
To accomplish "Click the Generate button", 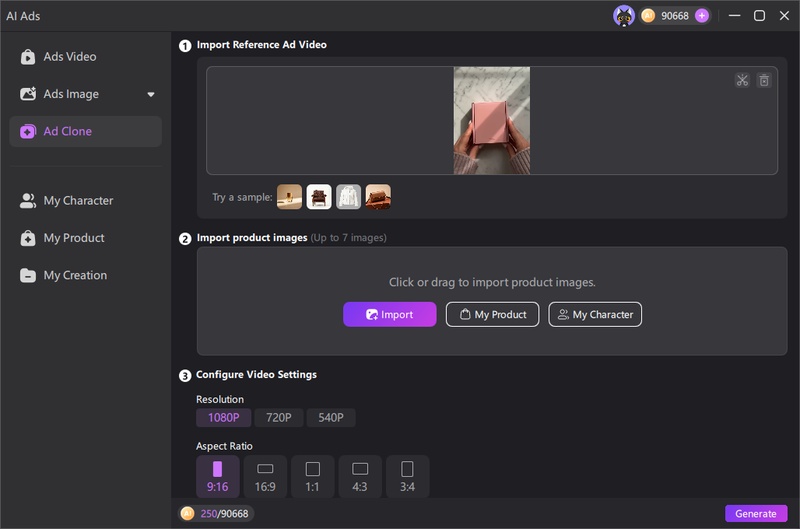I will pyautogui.click(x=756, y=514).
